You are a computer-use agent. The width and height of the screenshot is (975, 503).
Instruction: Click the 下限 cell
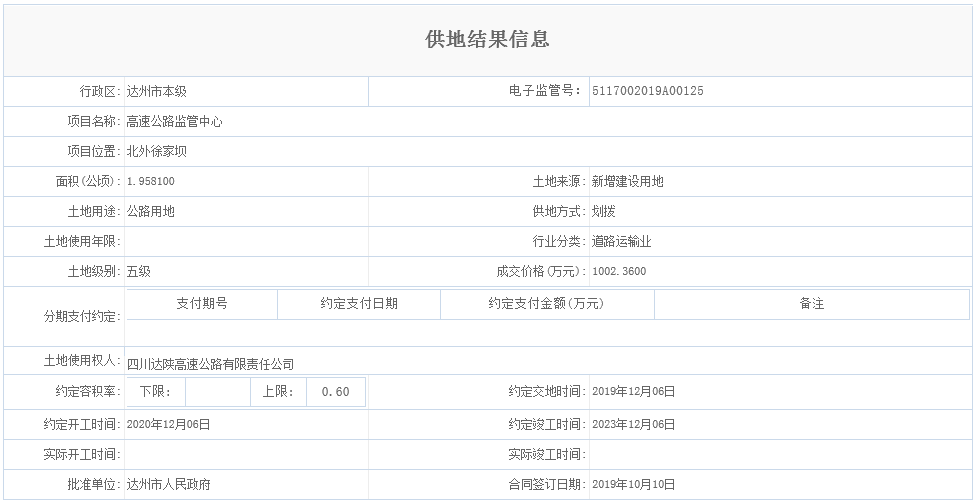[155, 392]
